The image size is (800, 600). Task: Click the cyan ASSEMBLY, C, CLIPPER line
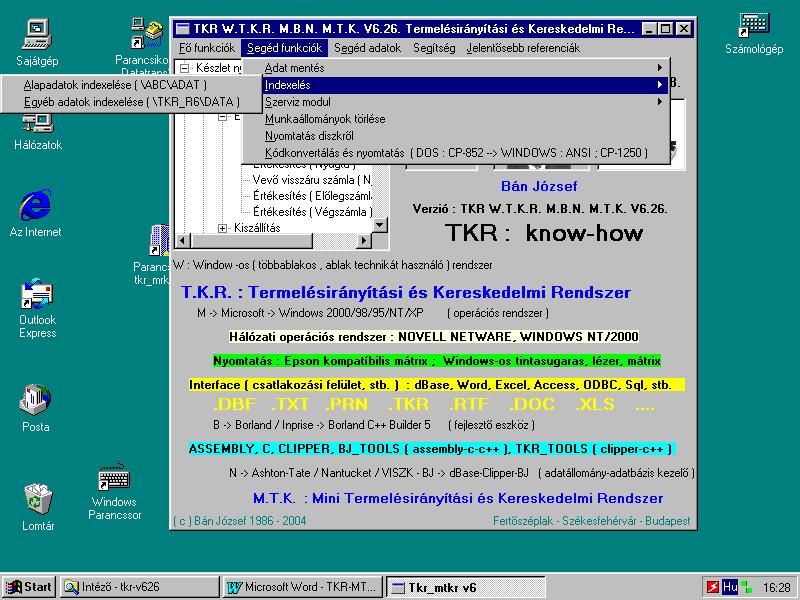click(432, 449)
